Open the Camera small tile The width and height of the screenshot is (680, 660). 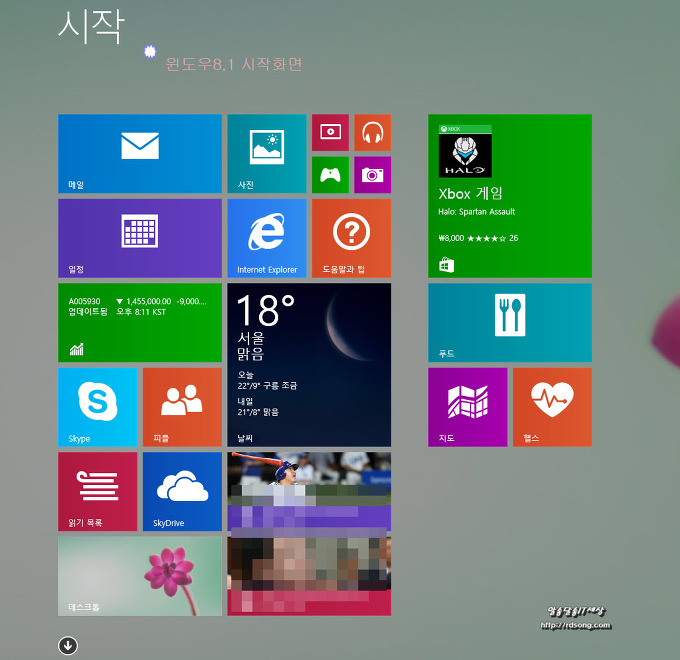click(x=372, y=175)
